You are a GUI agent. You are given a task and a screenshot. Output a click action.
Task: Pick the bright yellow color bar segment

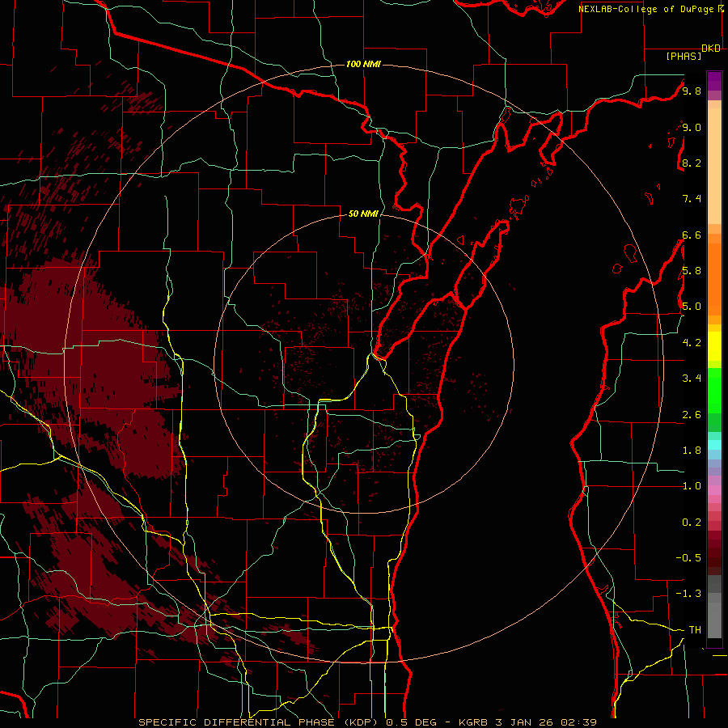(714, 346)
